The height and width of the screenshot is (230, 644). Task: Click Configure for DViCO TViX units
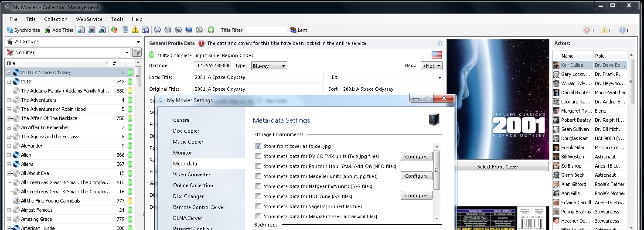point(416,157)
